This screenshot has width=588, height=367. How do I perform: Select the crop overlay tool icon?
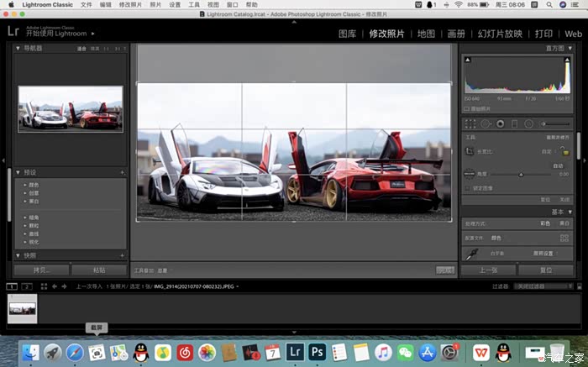[470, 123]
